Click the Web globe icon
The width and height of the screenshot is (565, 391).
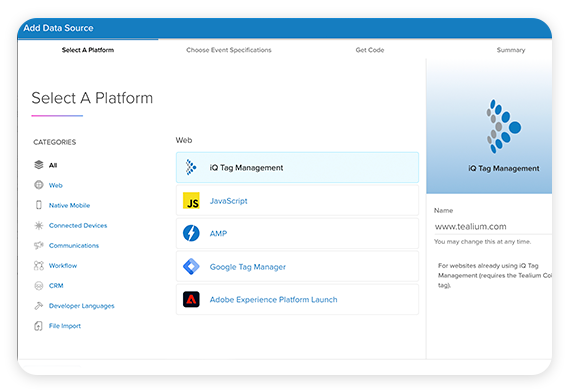pos(39,185)
